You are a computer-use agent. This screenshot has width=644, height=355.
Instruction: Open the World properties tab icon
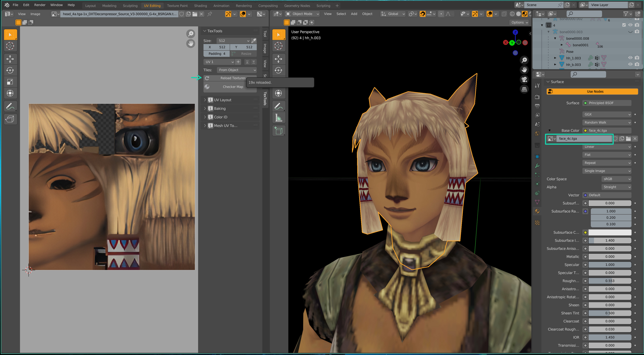click(x=537, y=134)
